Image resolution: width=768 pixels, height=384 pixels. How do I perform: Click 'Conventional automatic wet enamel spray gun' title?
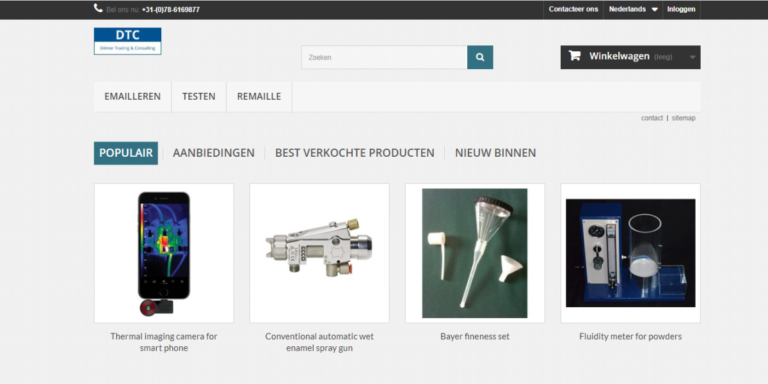click(319, 342)
